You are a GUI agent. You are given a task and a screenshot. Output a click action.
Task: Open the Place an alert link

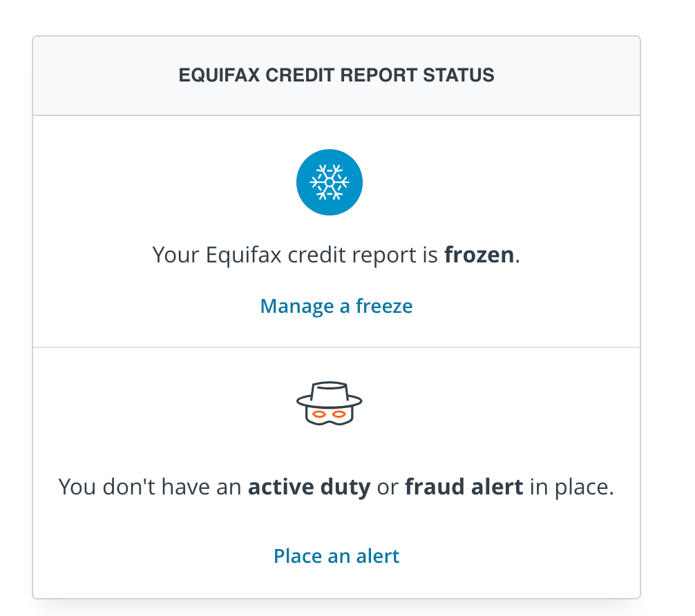336,556
